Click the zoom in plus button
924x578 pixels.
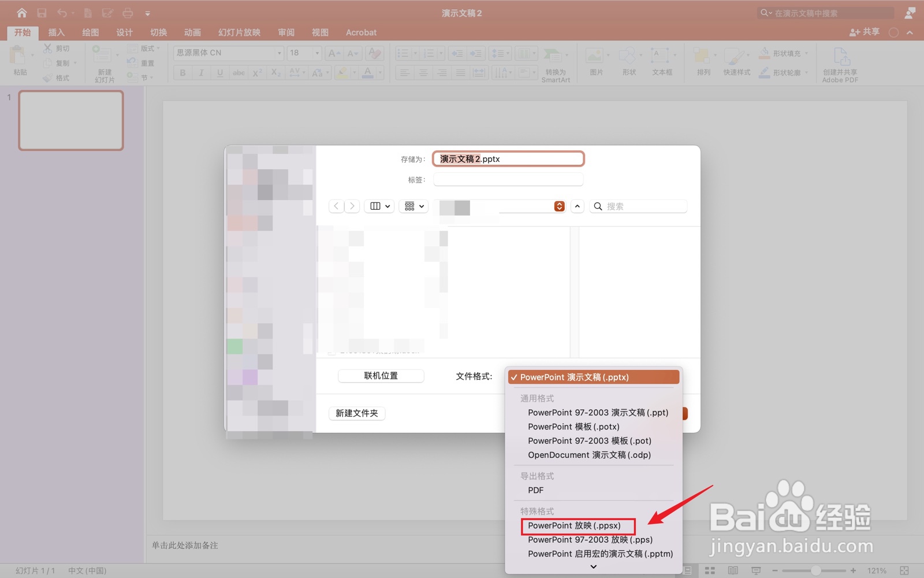pyautogui.click(x=853, y=570)
